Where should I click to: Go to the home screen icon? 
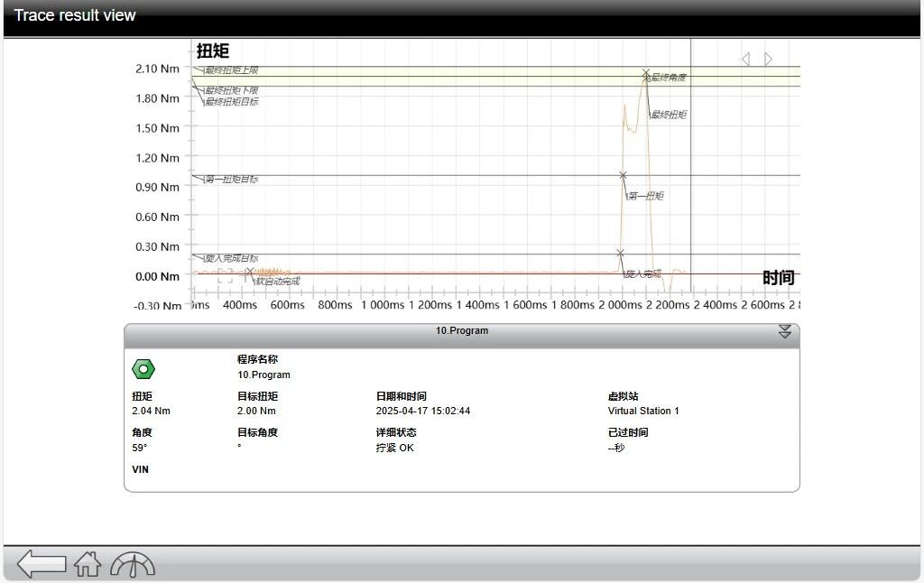(88, 565)
